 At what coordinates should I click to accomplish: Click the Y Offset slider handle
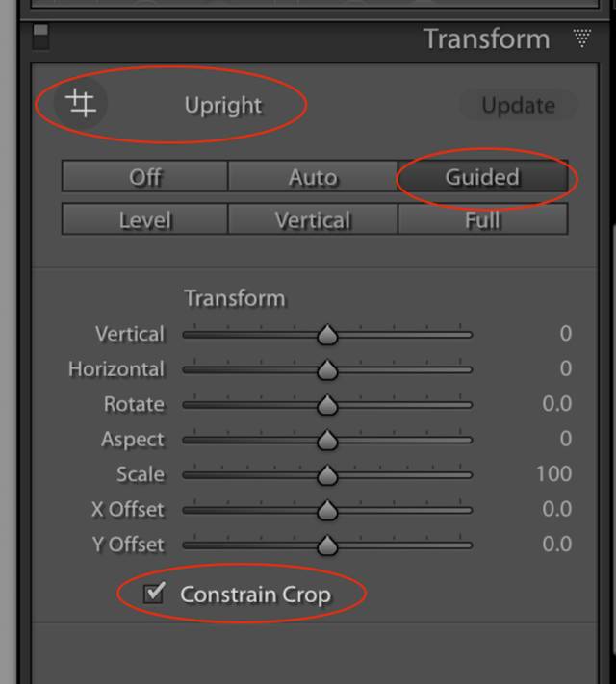(327, 545)
